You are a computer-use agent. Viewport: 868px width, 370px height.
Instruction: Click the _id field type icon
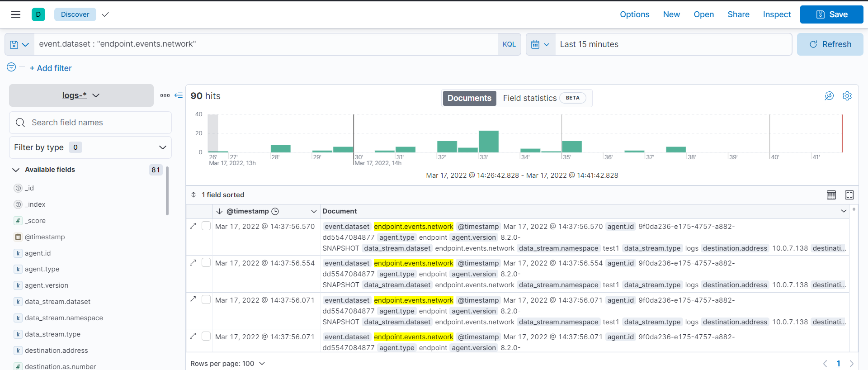[x=18, y=188]
